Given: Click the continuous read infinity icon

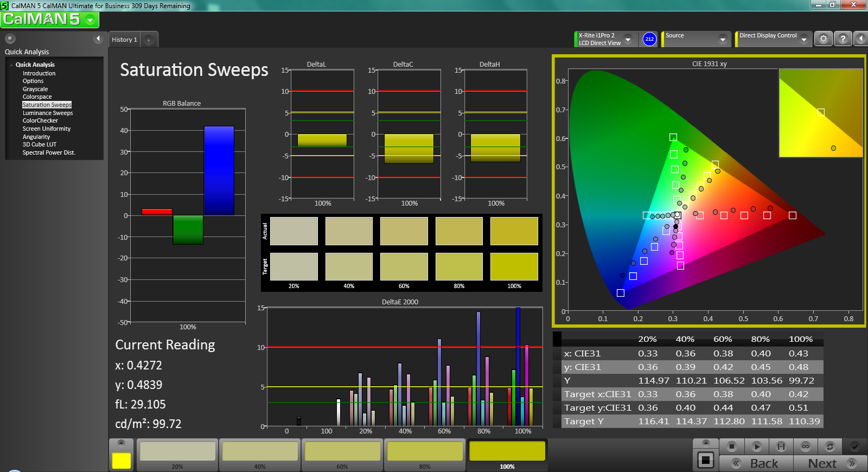Looking at the screenshot, I should pyautogui.click(x=805, y=447).
